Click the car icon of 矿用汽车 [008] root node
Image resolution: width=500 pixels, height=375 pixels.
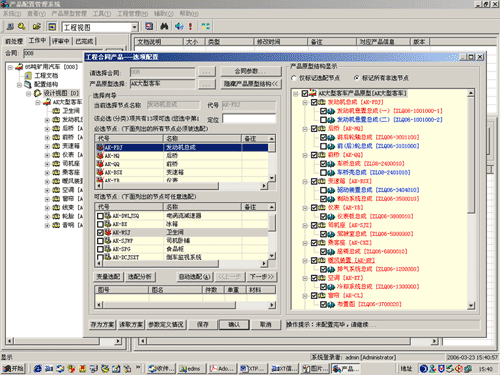point(19,67)
